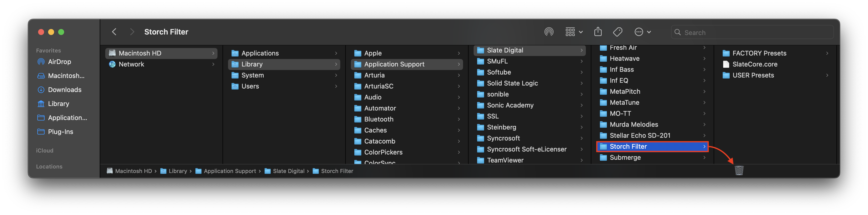The image size is (868, 215).
Task: Open the Heatwave folder
Action: [x=653, y=59]
